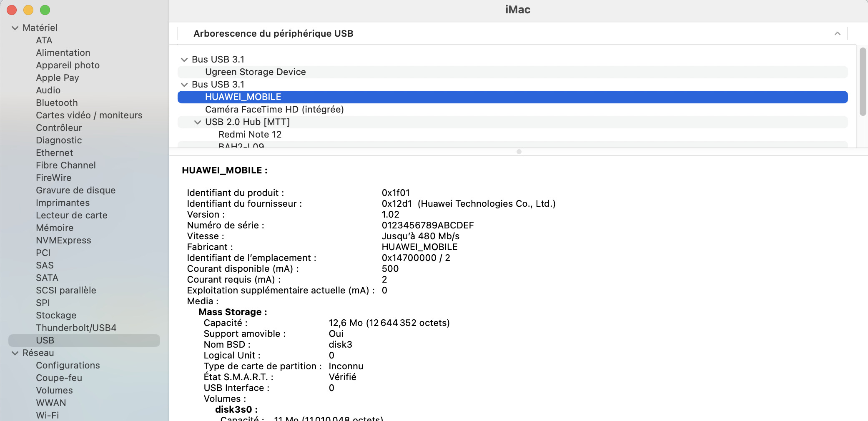The width and height of the screenshot is (868, 421).
Task: Click the USB tree vertical scrollbar
Action: point(863,82)
